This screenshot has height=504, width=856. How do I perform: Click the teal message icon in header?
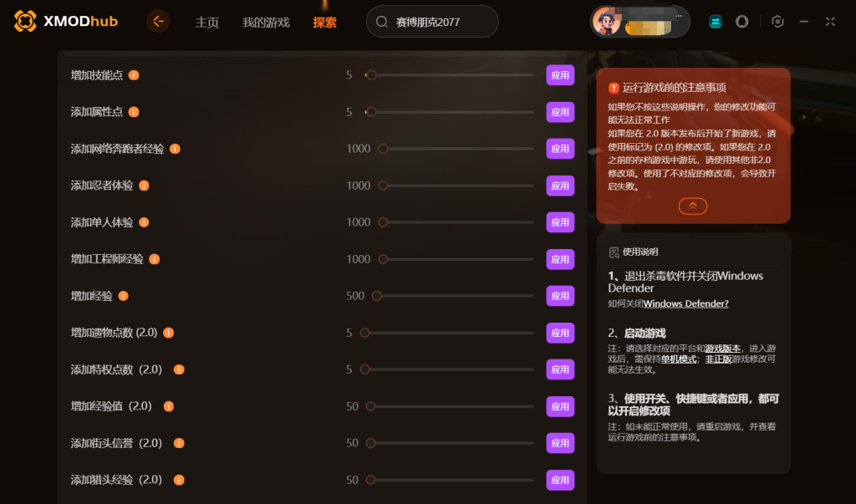pos(716,21)
